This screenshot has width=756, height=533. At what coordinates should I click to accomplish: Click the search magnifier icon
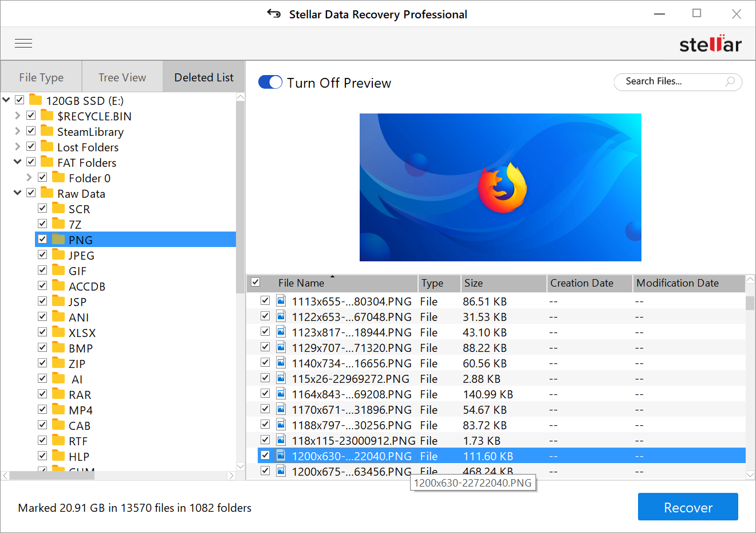(730, 81)
